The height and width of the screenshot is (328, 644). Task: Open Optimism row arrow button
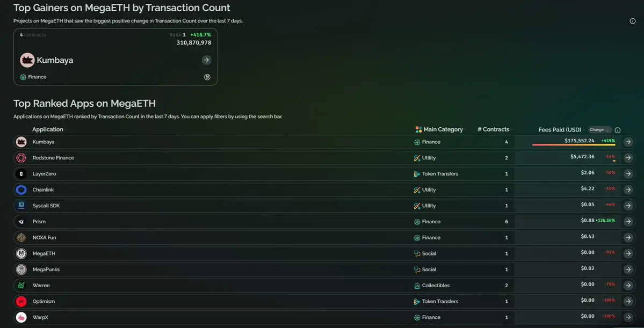coord(628,301)
